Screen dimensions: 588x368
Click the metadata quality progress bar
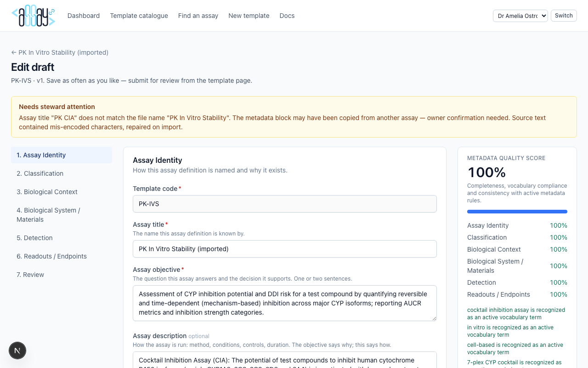pyautogui.click(x=517, y=212)
